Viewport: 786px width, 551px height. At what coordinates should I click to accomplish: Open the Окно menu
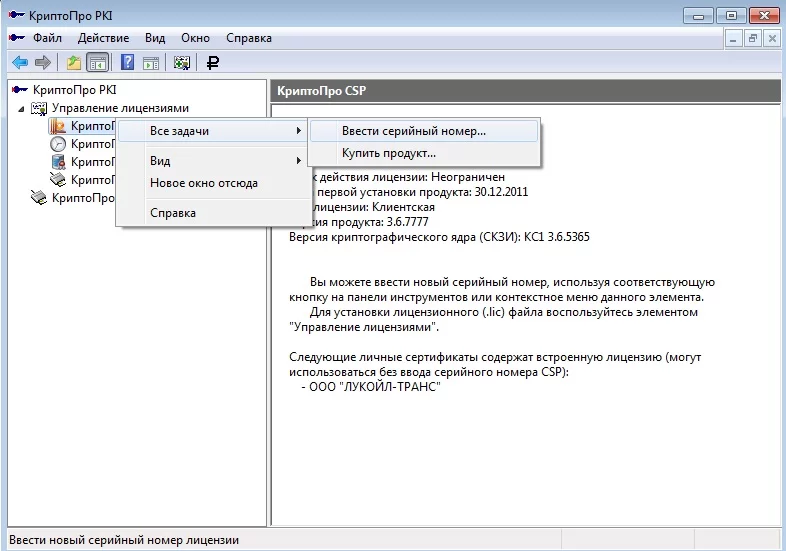pyautogui.click(x=195, y=38)
